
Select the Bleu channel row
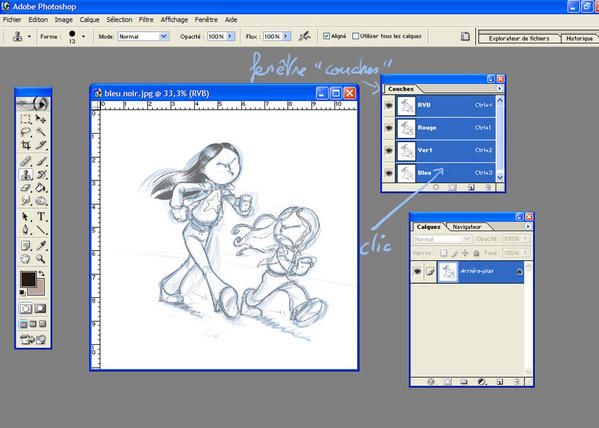coord(445,173)
